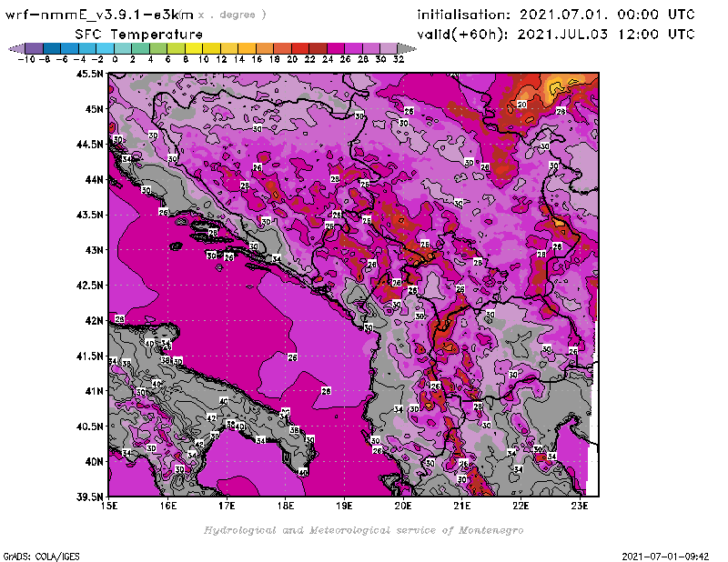Pick the legend swatch between 8 and 10
The image size is (728, 562).
[x=194, y=48]
